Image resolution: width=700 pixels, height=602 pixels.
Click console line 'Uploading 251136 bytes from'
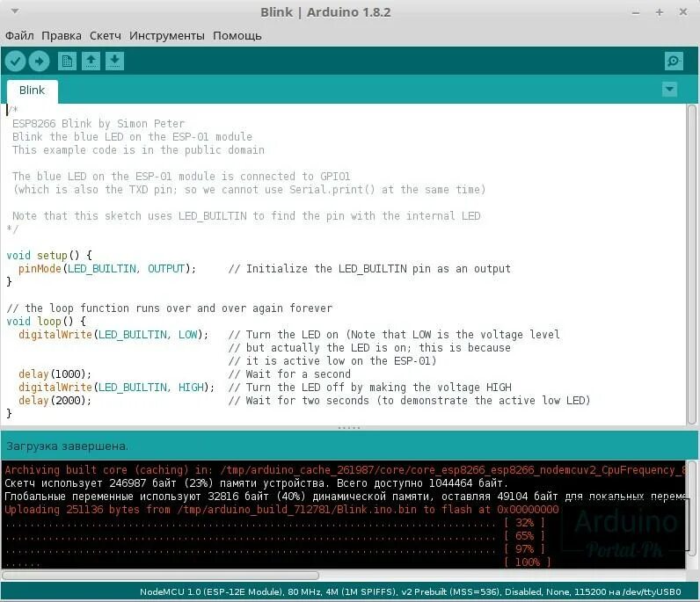click(x=281, y=510)
